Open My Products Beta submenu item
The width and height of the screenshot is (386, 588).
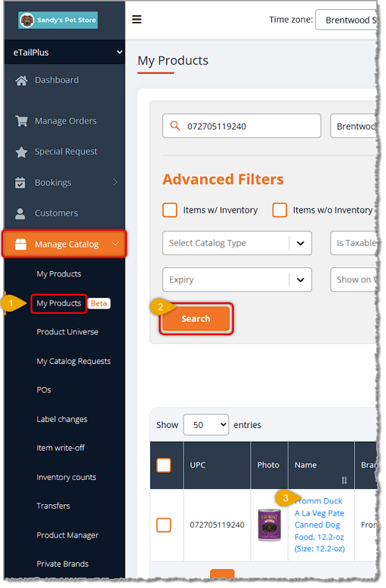pyautogui.click(x=59, y=303)
